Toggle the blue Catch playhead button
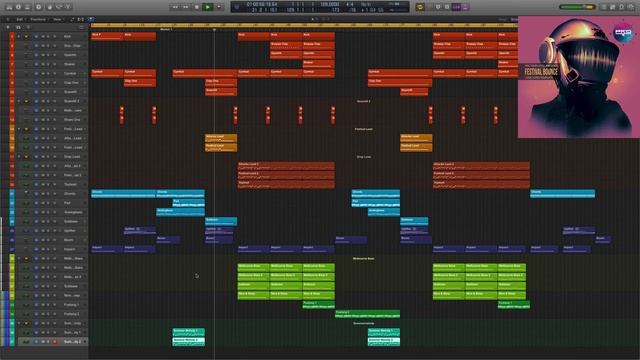 click(91, 19)
